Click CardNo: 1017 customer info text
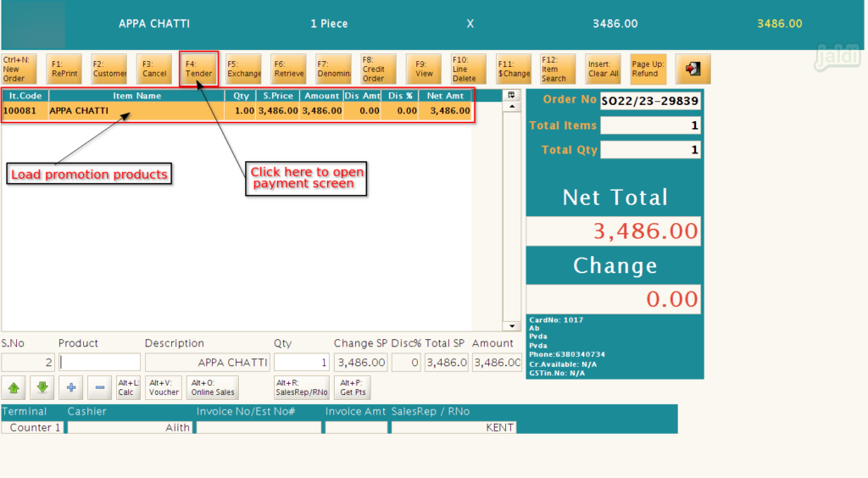868x478 pixels. tap(556, 320)
